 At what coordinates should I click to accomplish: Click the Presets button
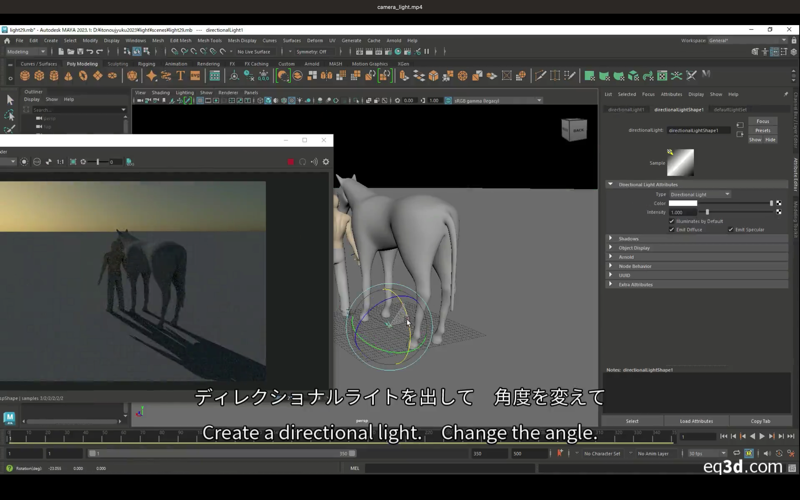pos(763,130)
